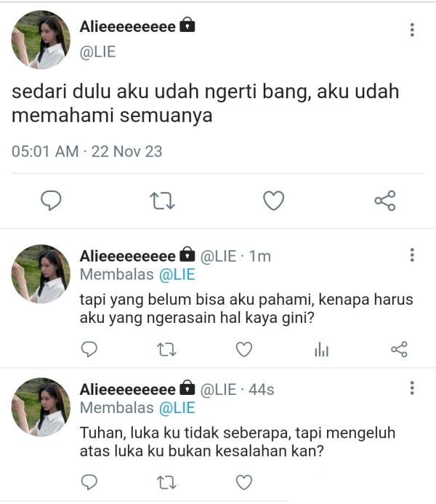
Task: Retweet the main 05:01 AM tweet
Action: click(x=162, y=201)
